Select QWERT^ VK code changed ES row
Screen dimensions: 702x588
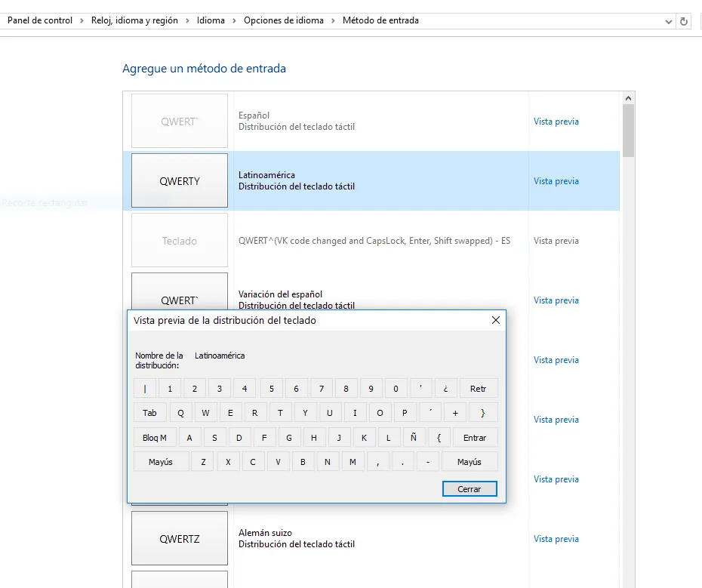(x=371, y=241)
